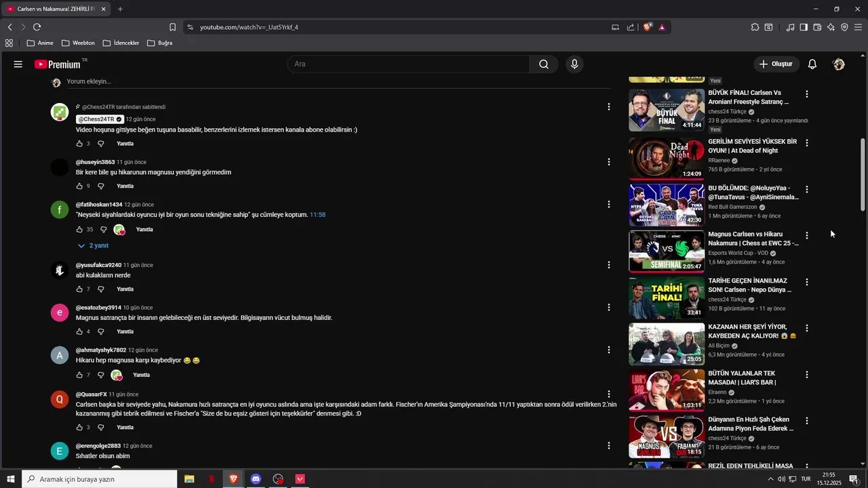Open Discord from the taskbar
Screen dimensions: 868x488
click(256, 479)
